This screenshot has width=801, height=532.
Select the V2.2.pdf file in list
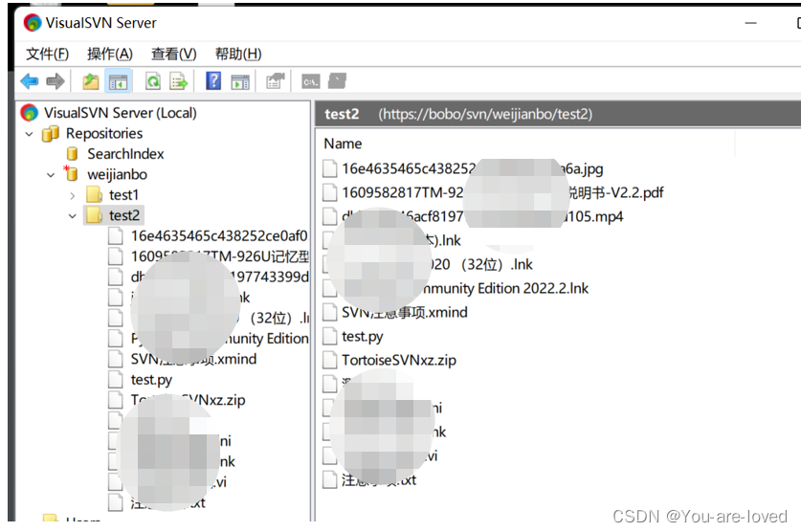(502, 192)
